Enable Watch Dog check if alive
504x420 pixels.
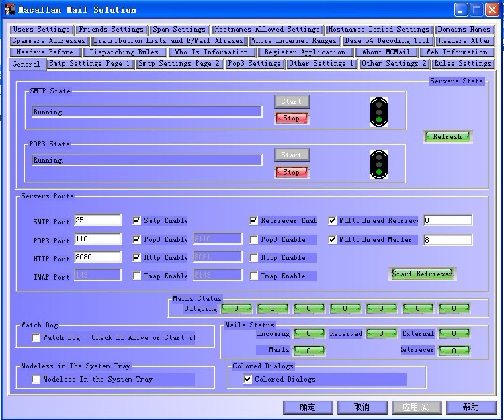point(36,337)
